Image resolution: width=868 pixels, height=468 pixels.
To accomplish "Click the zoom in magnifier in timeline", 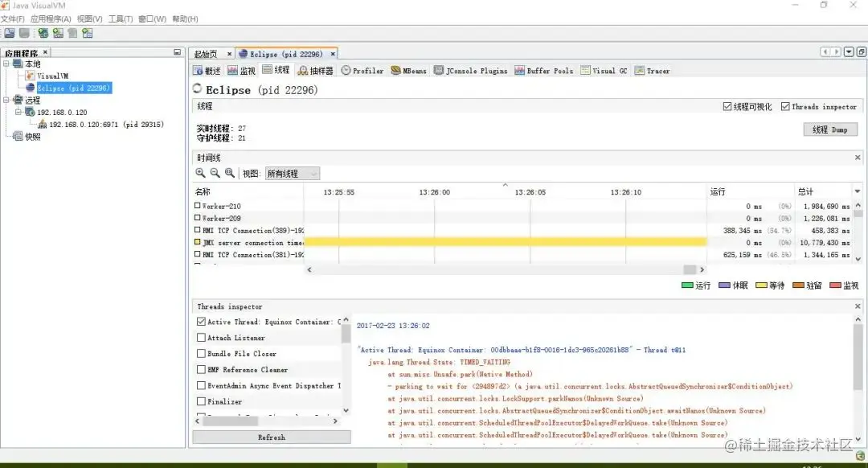I will [x=200, y=174].
